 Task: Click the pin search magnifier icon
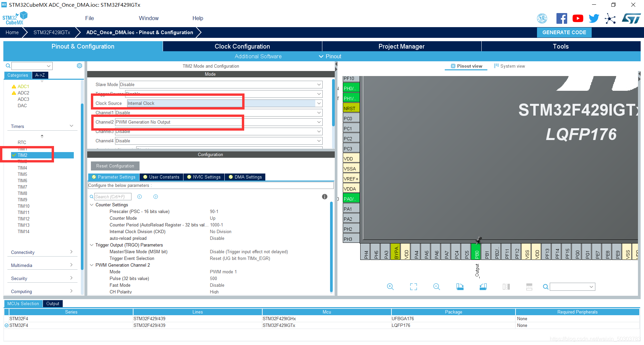(546, 287)
